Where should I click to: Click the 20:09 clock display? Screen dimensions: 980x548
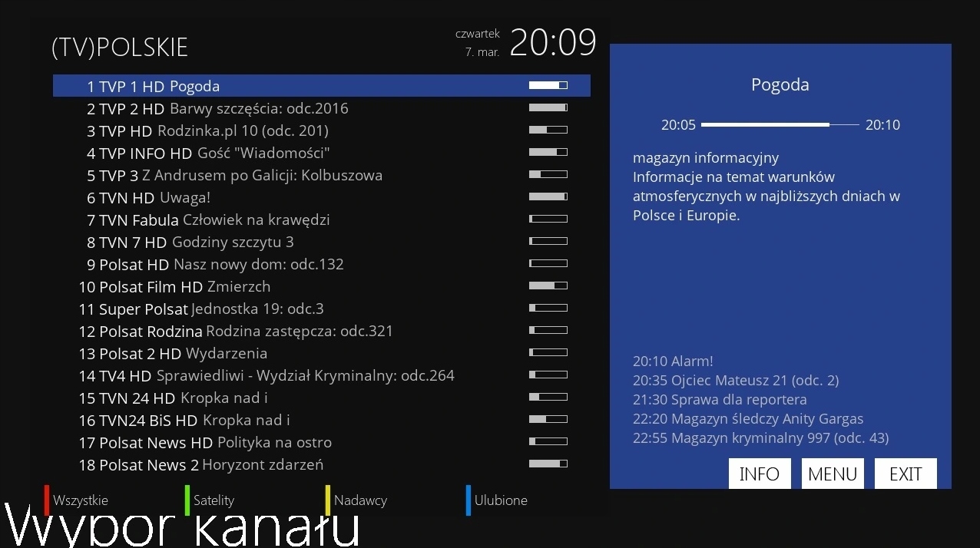pyautogui.click(x=553, y=42)
